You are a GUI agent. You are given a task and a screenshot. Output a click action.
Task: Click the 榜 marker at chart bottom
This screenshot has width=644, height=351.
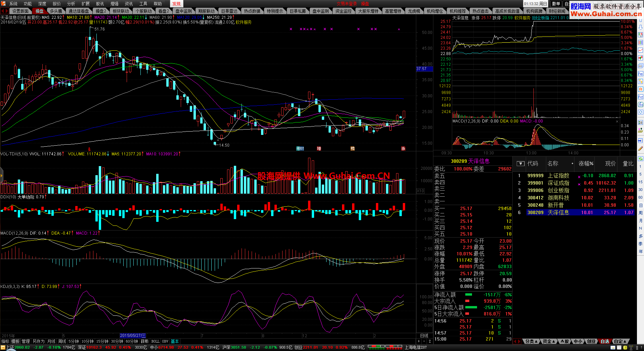coord(352,148)
